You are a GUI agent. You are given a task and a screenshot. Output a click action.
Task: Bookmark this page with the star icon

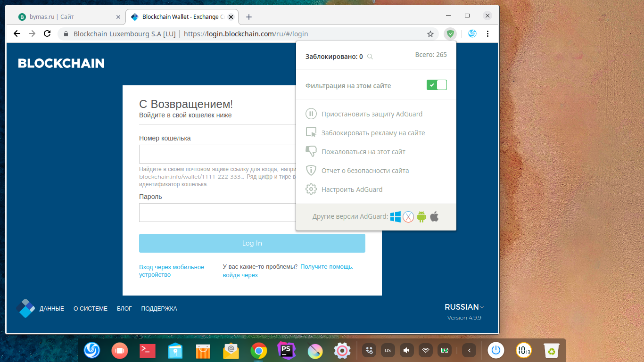click(x=430, y=34)
